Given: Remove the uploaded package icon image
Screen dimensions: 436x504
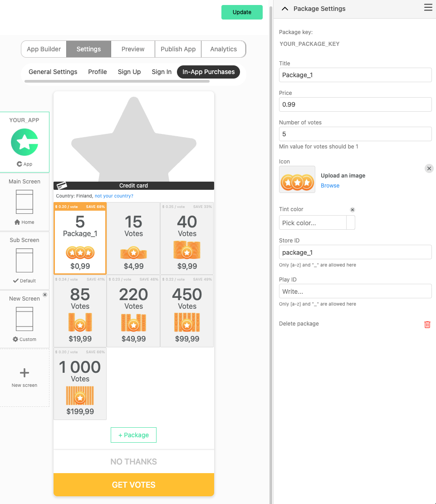Looking at the screenshot, I should [429, 168].
